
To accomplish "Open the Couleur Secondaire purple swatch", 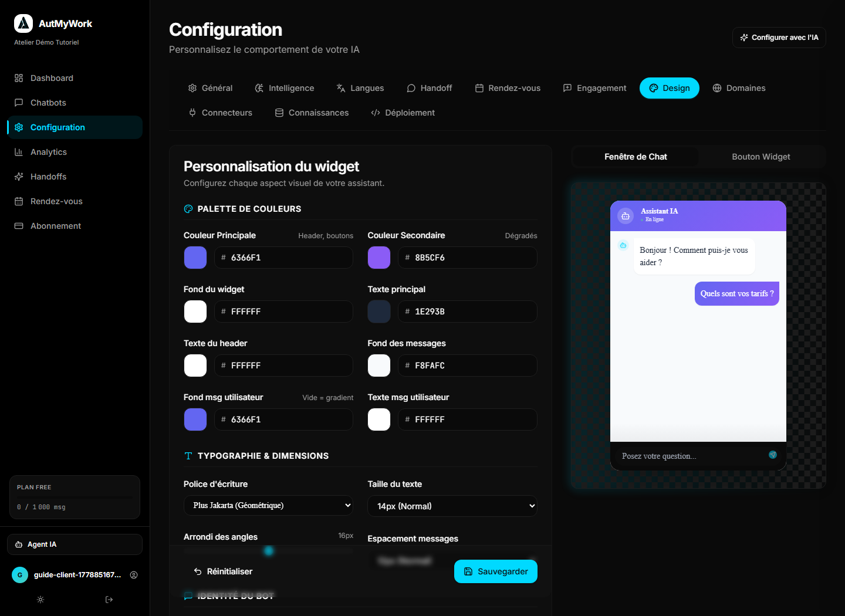I will 379,258.
